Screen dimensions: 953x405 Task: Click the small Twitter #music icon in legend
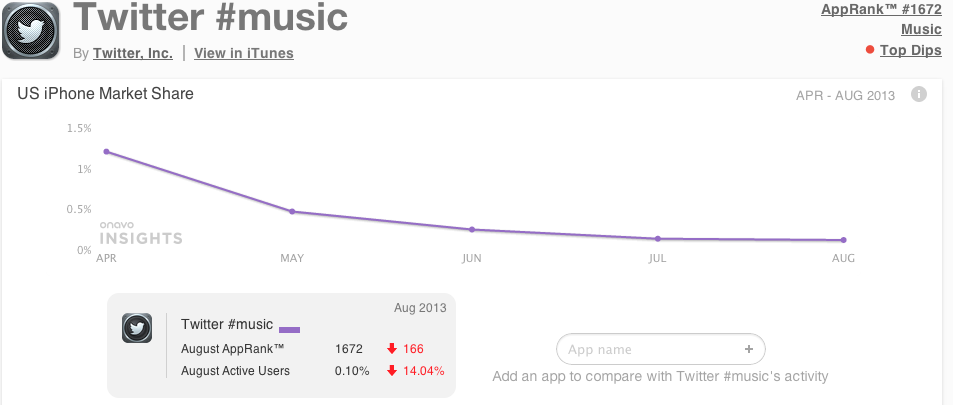(x=137, y=328)
